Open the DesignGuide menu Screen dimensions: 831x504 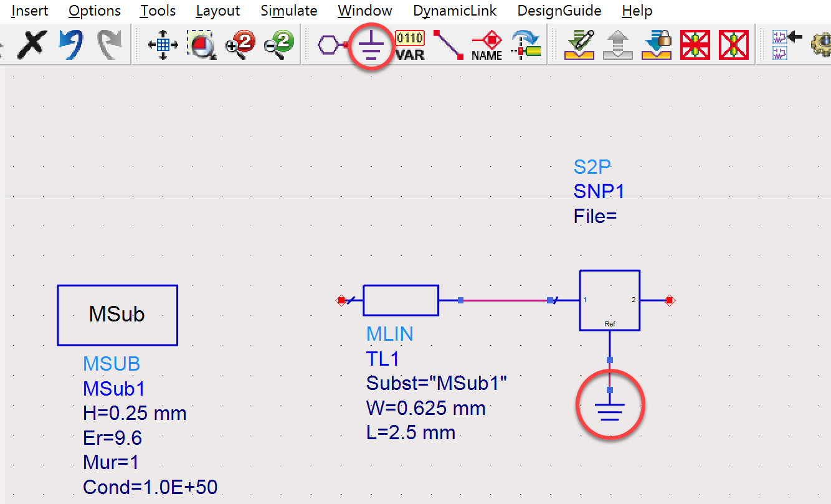pyautogui.click(x=559, y=11)
